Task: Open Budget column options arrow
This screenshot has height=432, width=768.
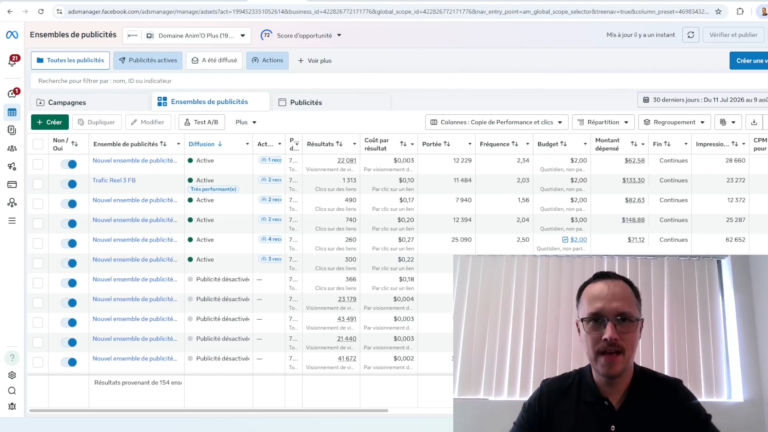Action: point(585,144)
